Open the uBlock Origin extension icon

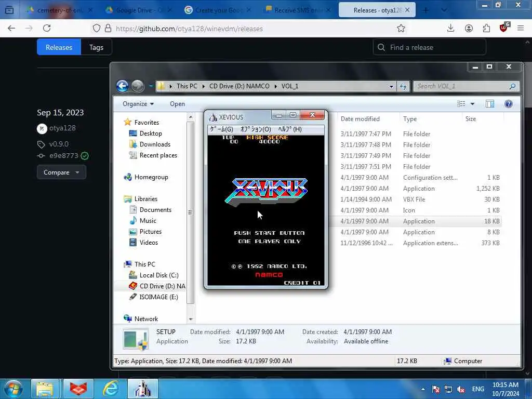tap(504, 28)
